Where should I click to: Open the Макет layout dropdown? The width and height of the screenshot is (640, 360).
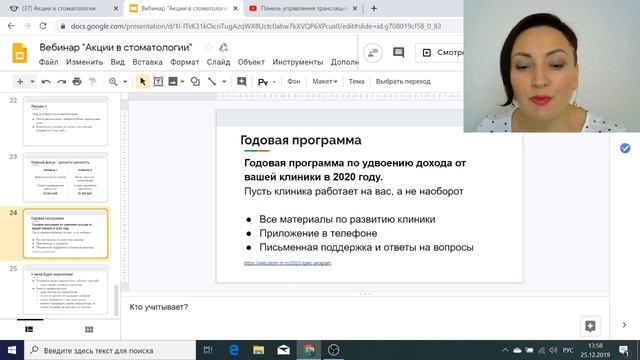tap(325, 82)
